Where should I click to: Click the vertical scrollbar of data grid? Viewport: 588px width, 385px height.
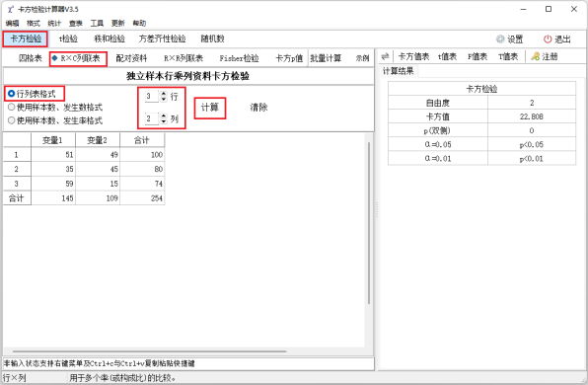coord(369,223)
